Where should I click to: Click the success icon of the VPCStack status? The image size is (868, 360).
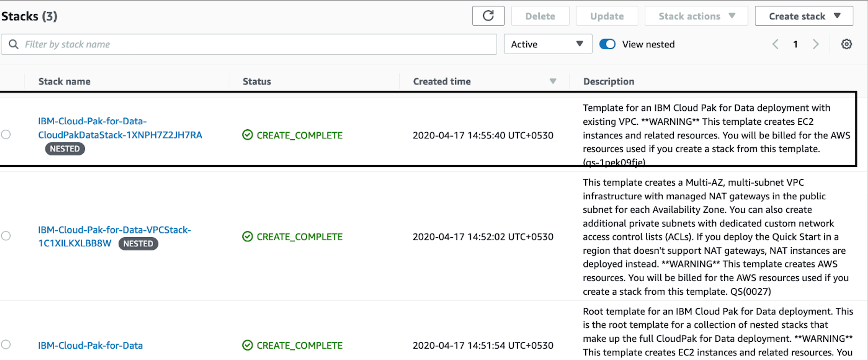[247, 236]
